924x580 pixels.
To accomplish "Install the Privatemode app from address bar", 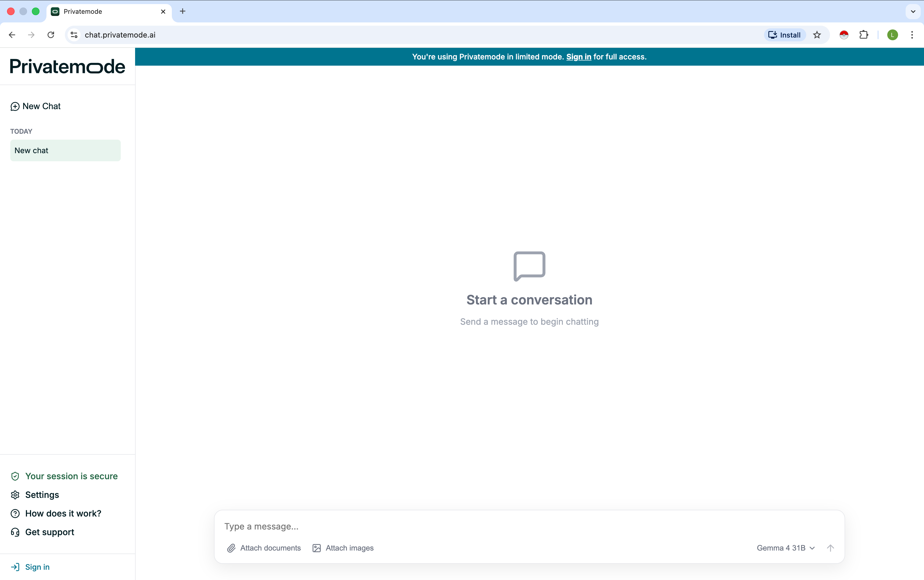I will click(784, 35).
